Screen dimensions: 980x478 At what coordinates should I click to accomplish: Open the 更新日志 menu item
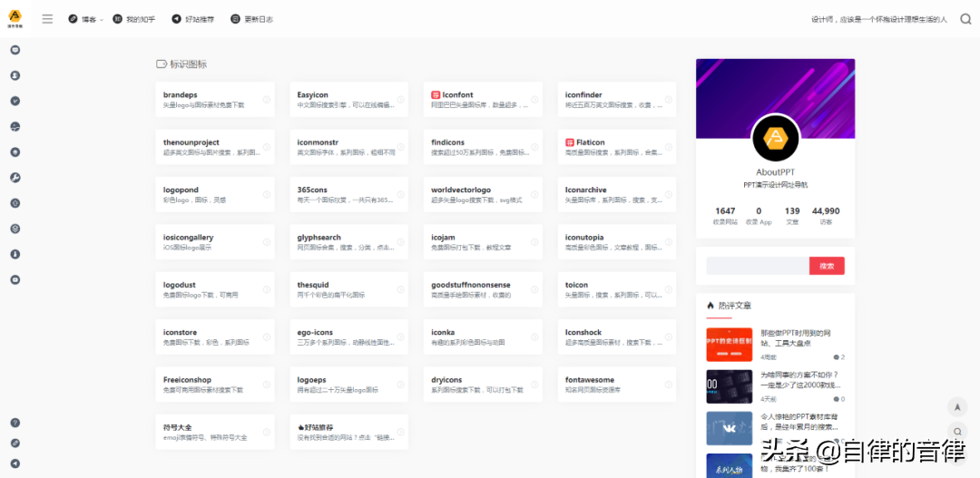point(252,19)
